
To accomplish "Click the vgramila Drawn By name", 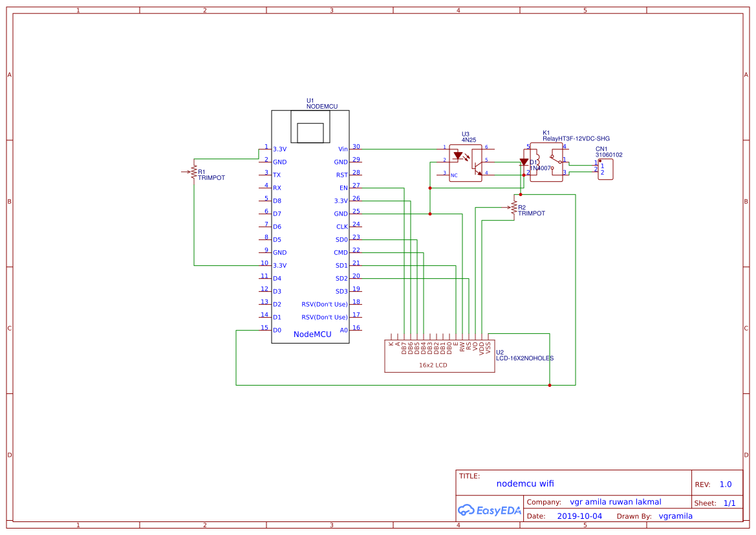I will click(675, 516).
